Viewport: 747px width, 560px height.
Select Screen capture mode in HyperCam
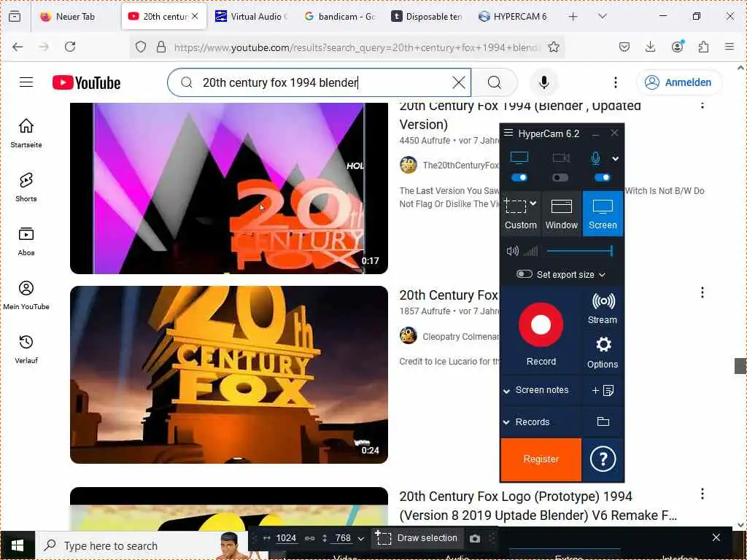[603, 214]
